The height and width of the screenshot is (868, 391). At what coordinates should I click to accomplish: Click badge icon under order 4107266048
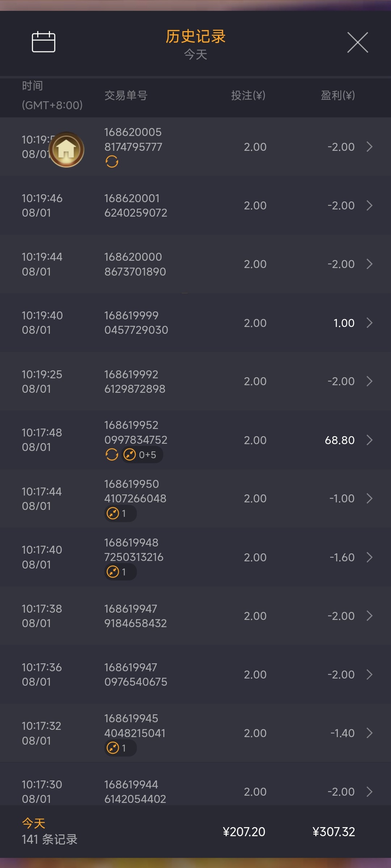[x=113, y=513]
